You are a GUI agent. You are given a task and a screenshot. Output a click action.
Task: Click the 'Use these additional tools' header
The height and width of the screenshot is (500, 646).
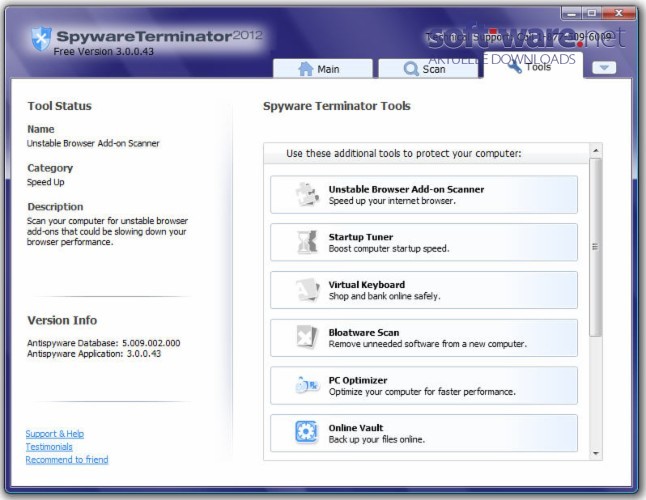404,154
